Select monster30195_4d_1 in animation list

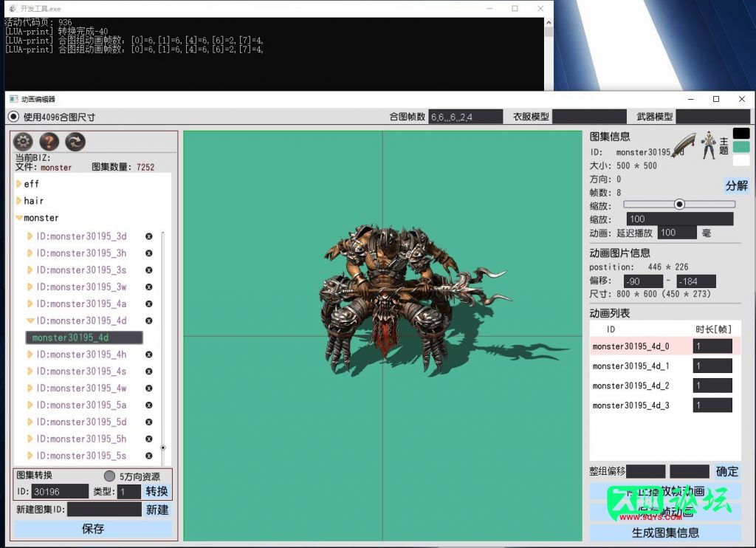point(630,366)
